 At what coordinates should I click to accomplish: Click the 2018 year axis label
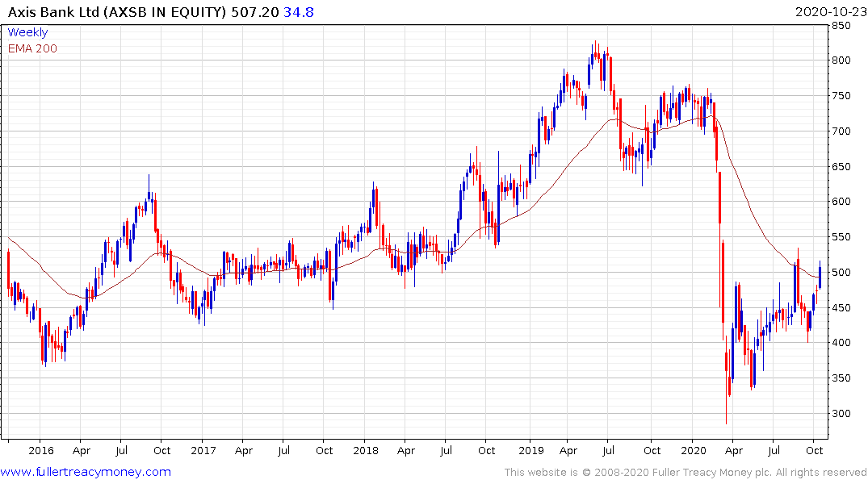[x=365, y=450]
